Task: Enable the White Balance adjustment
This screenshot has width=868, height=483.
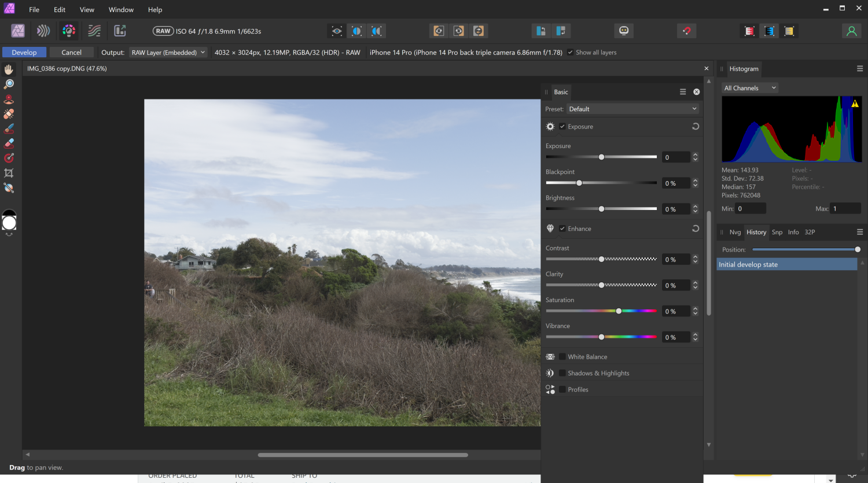Action: tap(561, 356)
